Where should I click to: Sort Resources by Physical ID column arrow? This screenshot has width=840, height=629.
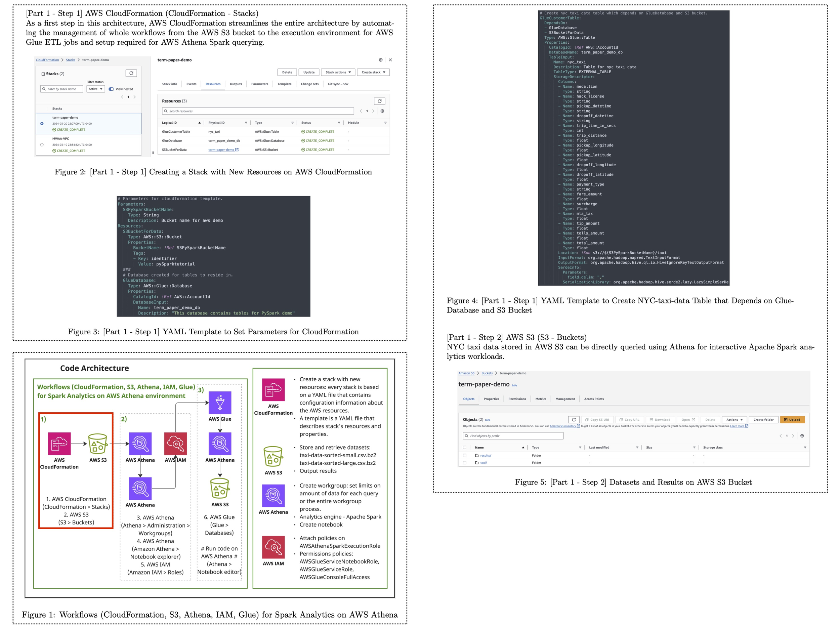pos(246,123)
